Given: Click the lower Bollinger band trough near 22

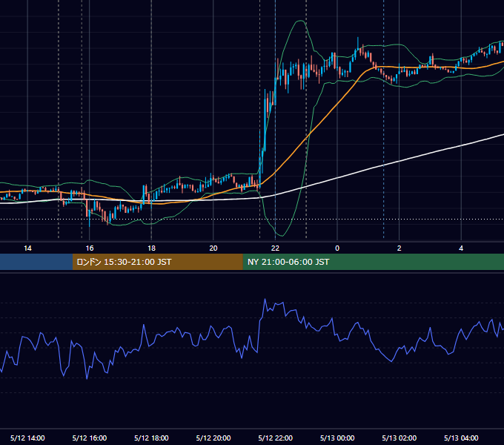Looking at the screenshot, I should [x=281, y=235].
